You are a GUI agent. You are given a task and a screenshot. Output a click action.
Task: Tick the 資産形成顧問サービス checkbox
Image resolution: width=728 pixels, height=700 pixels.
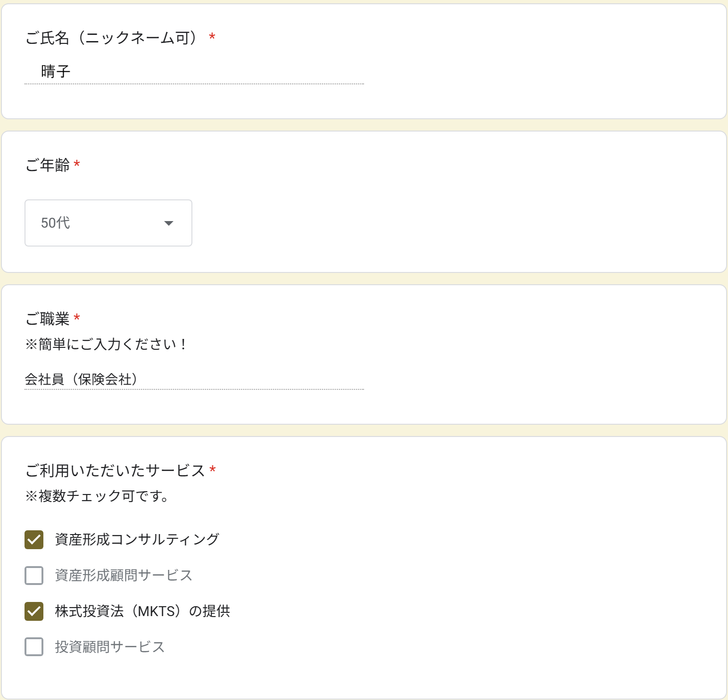[x=34, y=576]
